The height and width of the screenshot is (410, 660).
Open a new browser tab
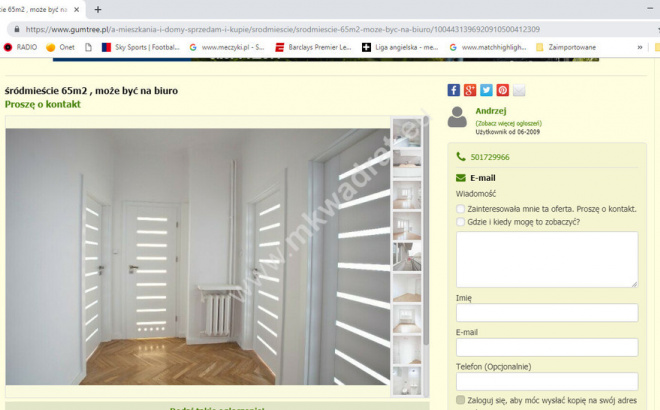click(98, 9)
